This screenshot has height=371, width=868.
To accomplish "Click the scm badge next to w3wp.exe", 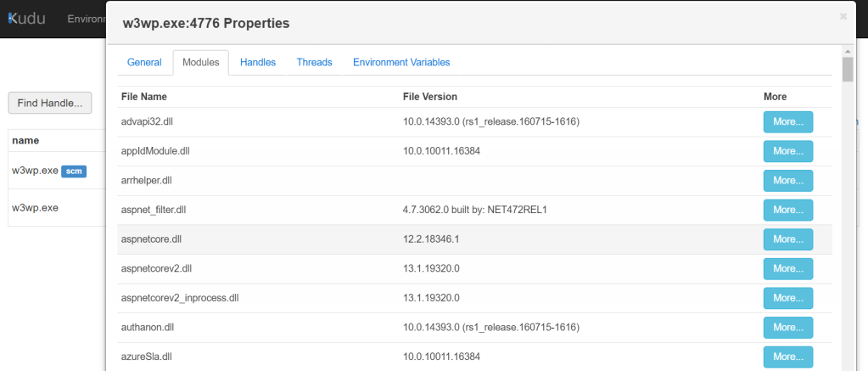I will (74, 171).
